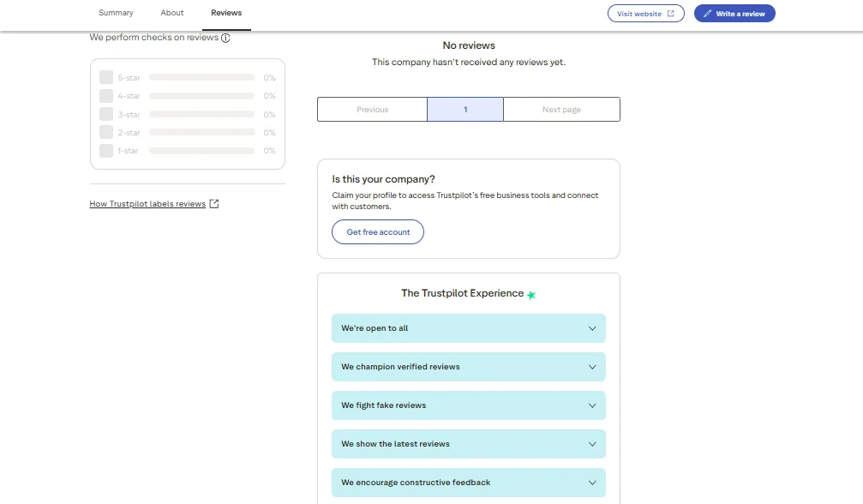Click the "Is this your company?" heading
Viewport: 863px width, 504px height.
click(x=384, y=179)
